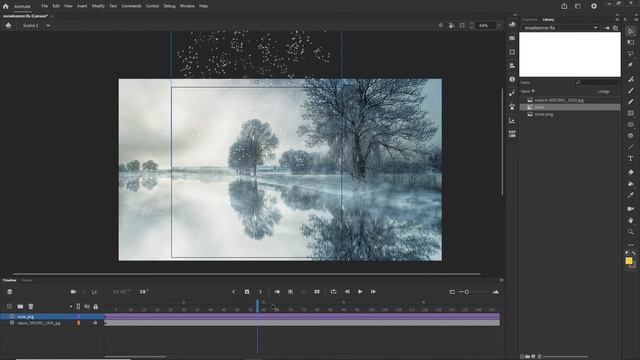Open the Window menu
640x360 pixels.
click(187, 6)
